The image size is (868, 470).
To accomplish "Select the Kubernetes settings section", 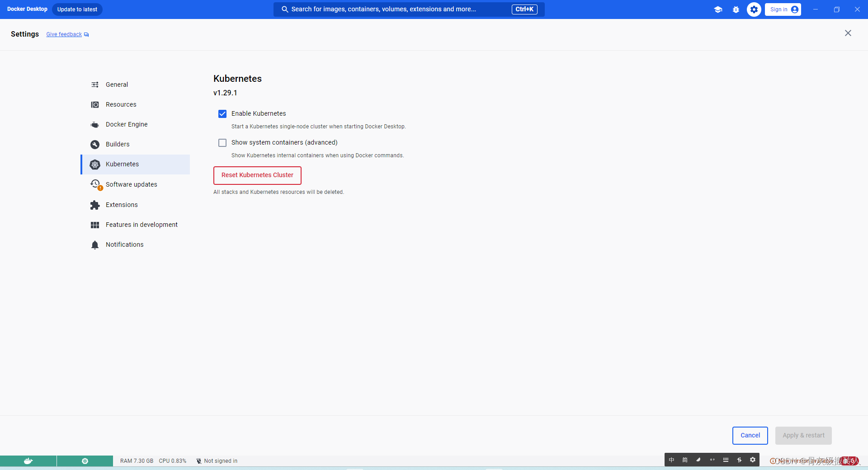I will coord(136,164).
